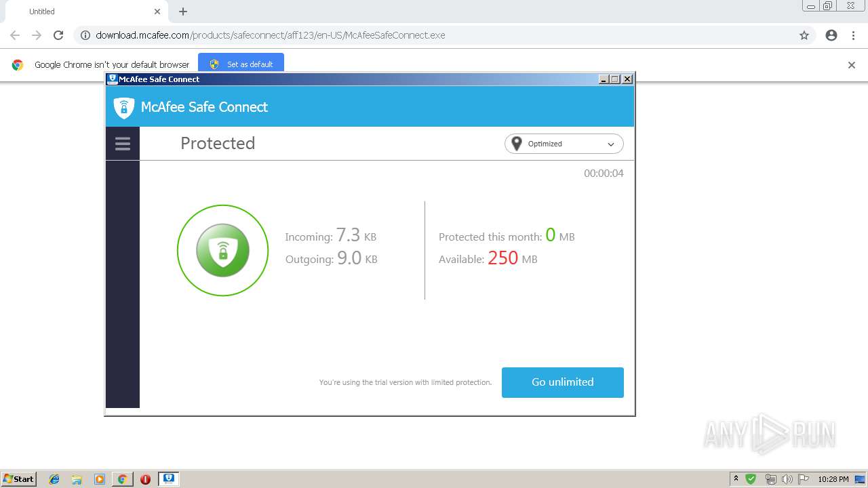The height and width of the screenshot is (488, 868).
Task: Maximize the McAfee Safe Connect window
Action: (615, 79)
